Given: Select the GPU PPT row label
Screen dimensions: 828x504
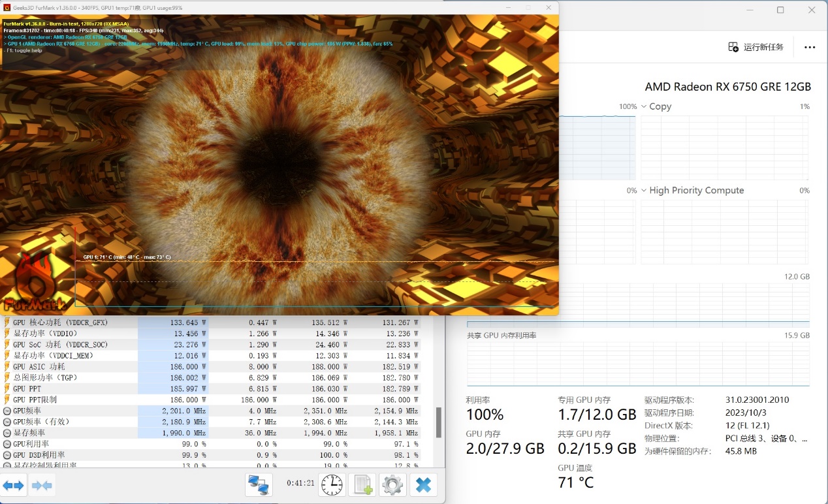Looking at the screenshot, I should pos(27,389).
